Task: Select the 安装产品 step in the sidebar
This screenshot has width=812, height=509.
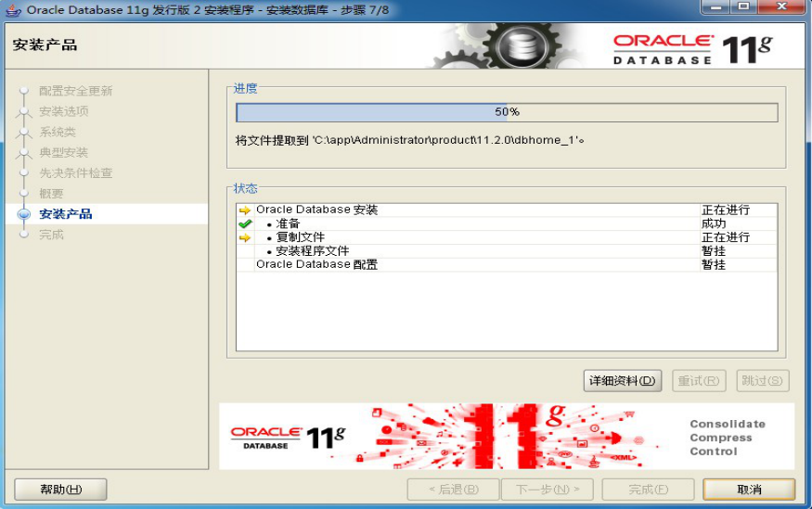Action: point(66,214)
